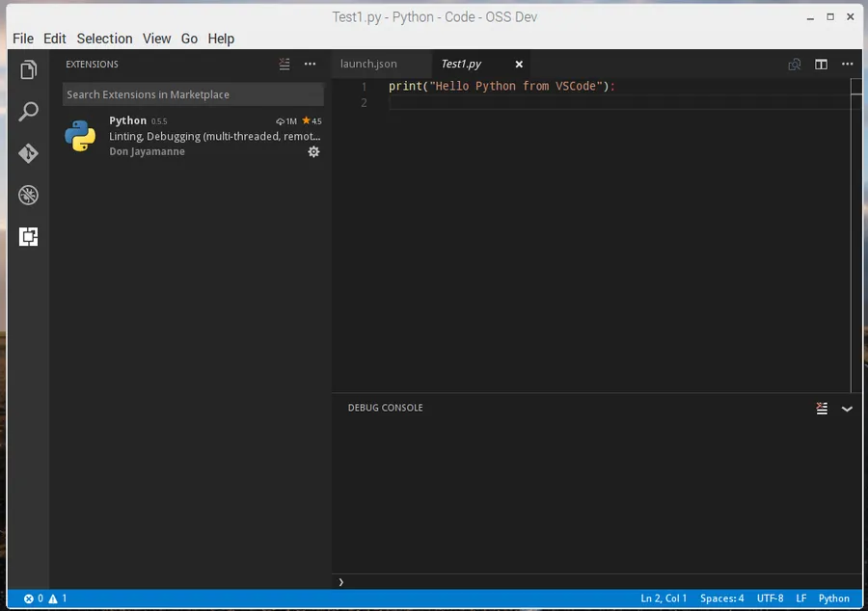Clear the Debug Console output

[x=822, y=409]
